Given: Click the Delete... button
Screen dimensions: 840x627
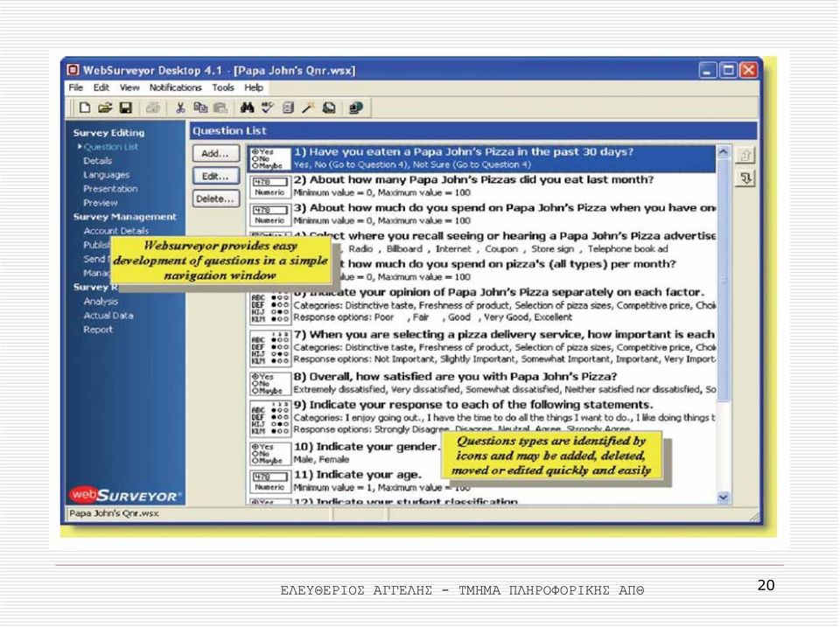Looking at the screenshot, I should point(215,199).
